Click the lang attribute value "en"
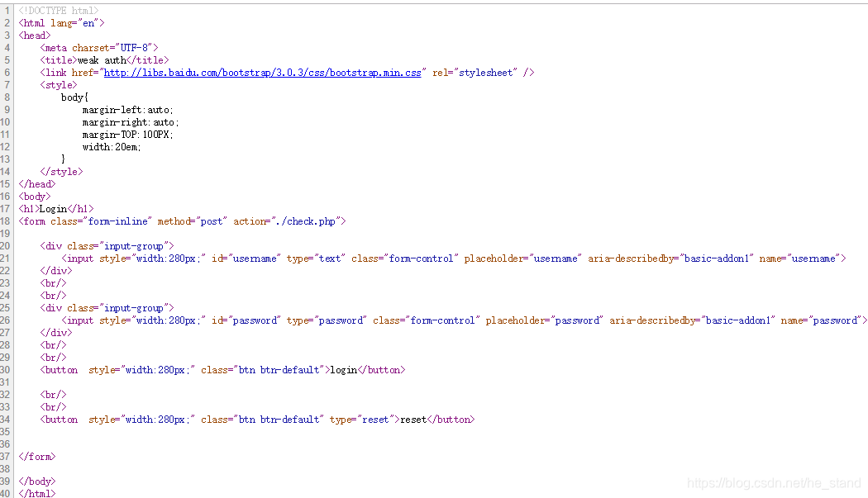868x498 pixels. (x=88, y=22)
